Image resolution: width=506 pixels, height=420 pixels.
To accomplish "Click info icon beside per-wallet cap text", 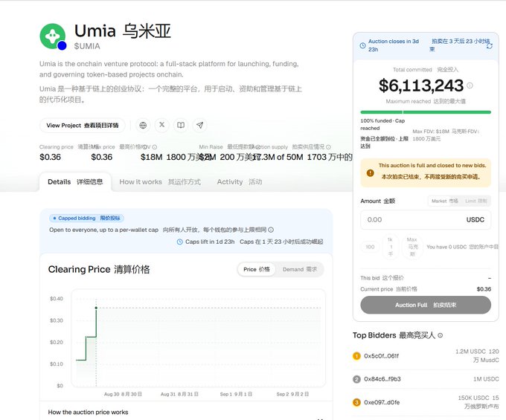I will pyautogui.click(x=271, y=230).
